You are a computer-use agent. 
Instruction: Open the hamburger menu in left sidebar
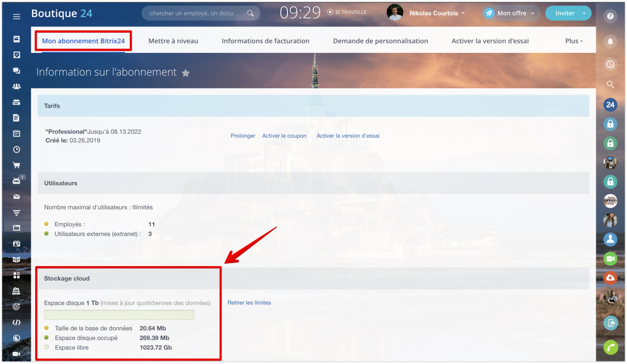(16, 17)
